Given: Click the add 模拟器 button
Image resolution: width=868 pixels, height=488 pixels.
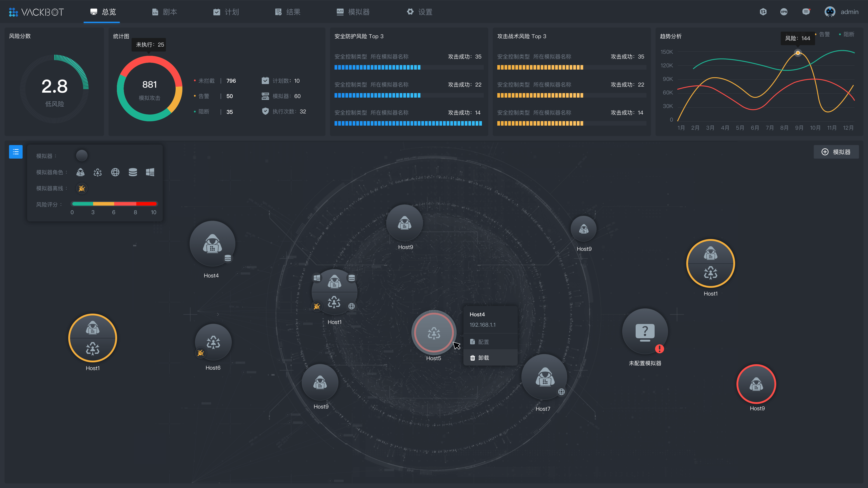Looking at the screenshot, I should click(836, 152).
